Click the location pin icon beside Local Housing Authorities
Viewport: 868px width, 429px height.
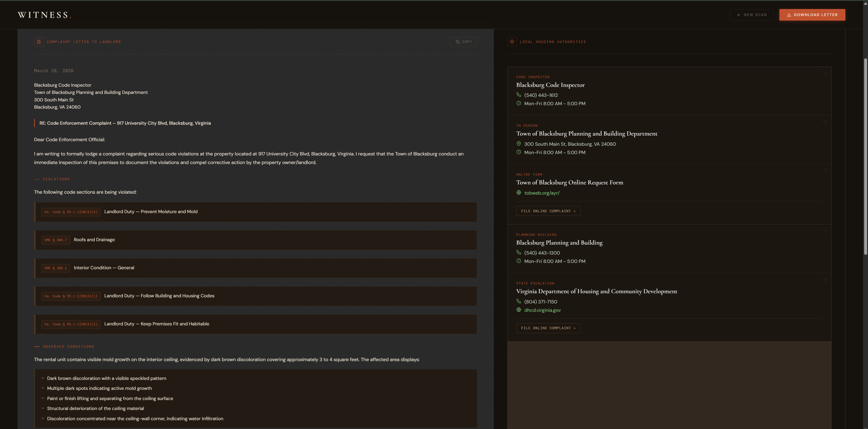512,42
